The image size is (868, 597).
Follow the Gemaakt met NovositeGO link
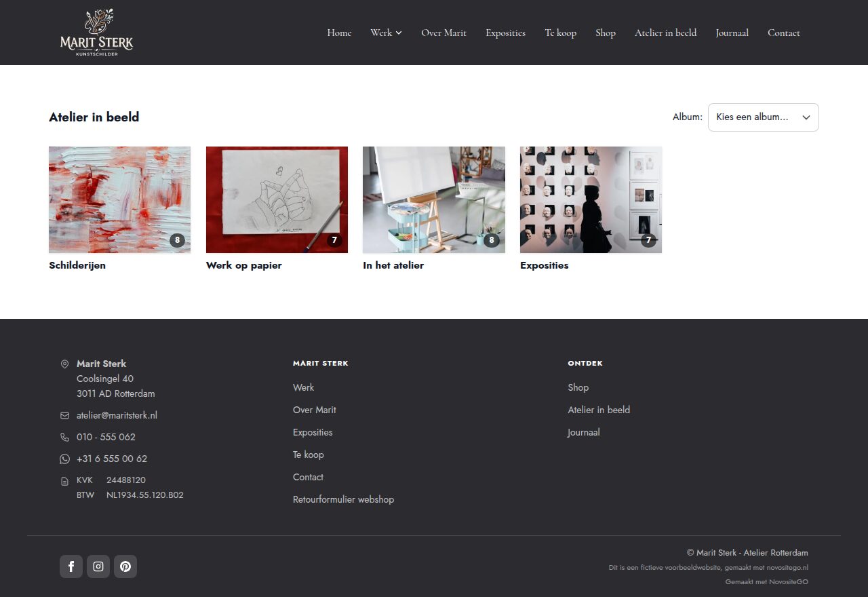(766, 581)
